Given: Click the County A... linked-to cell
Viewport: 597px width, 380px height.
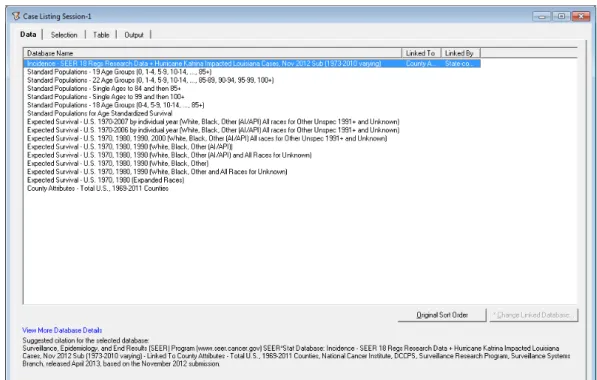Looking at the screenshot, I should (421, 64).
